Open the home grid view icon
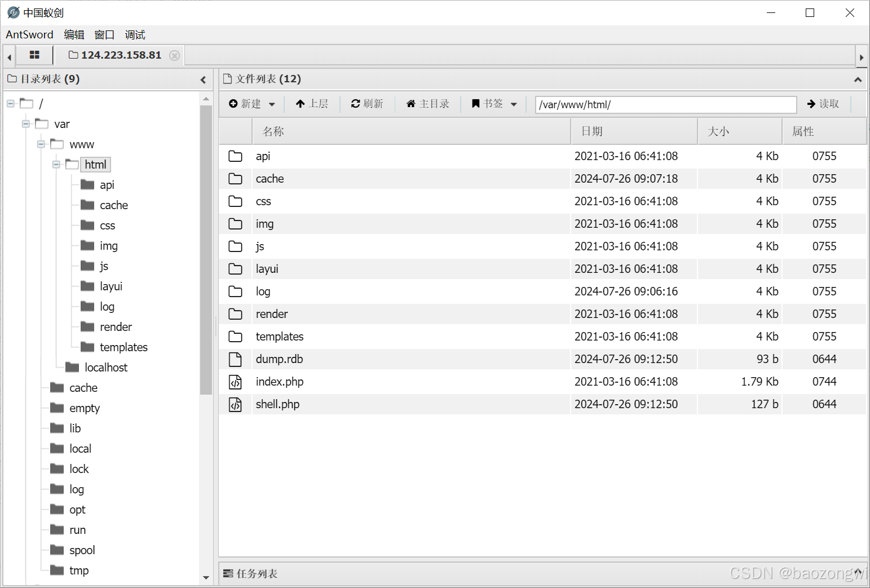 (x=34, y=55)
